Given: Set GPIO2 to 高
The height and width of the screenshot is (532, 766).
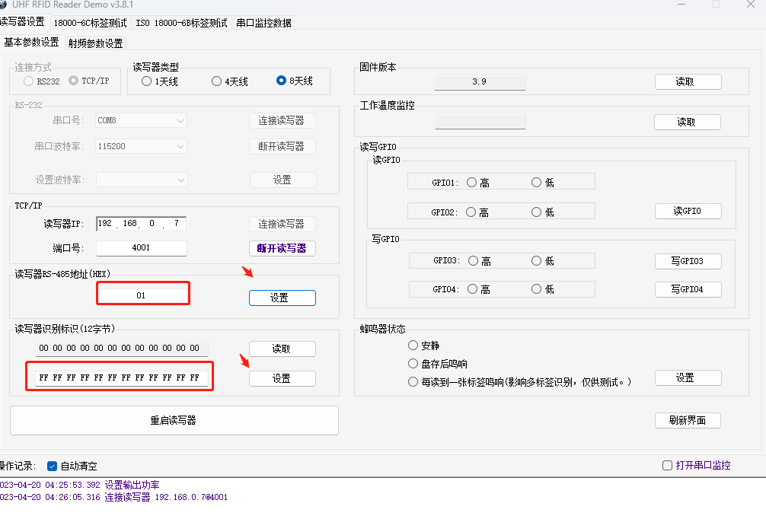Looking at the screenshot, I should (x=471, y=212).
